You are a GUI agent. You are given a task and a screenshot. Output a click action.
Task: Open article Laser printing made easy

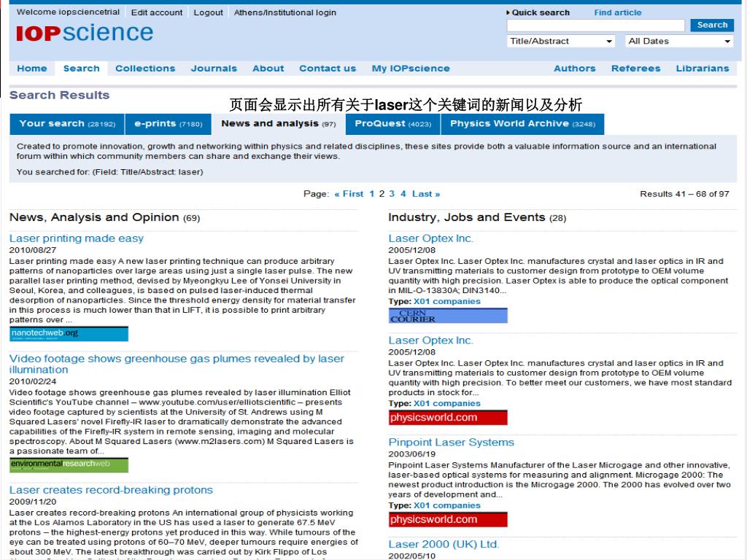[x=76, y=238]
